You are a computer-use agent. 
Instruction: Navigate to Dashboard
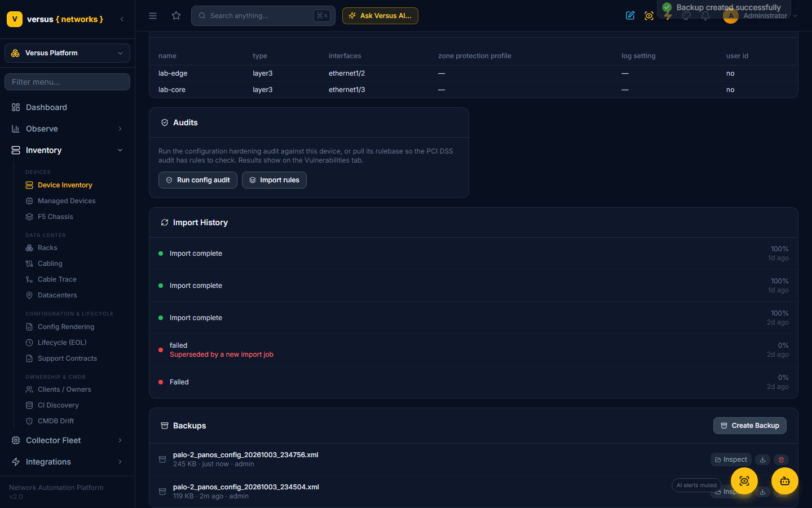(x=46, y=107)
